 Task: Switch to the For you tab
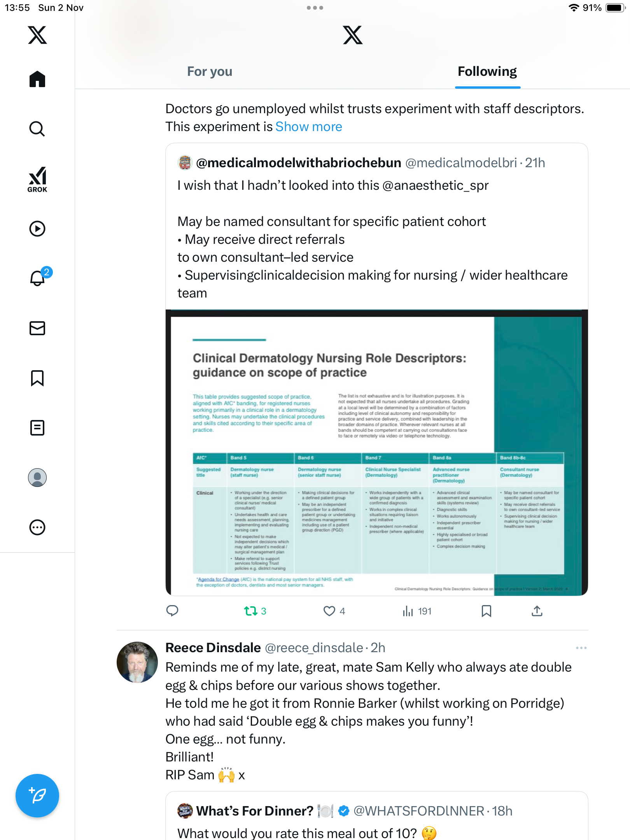click(210, 72)
